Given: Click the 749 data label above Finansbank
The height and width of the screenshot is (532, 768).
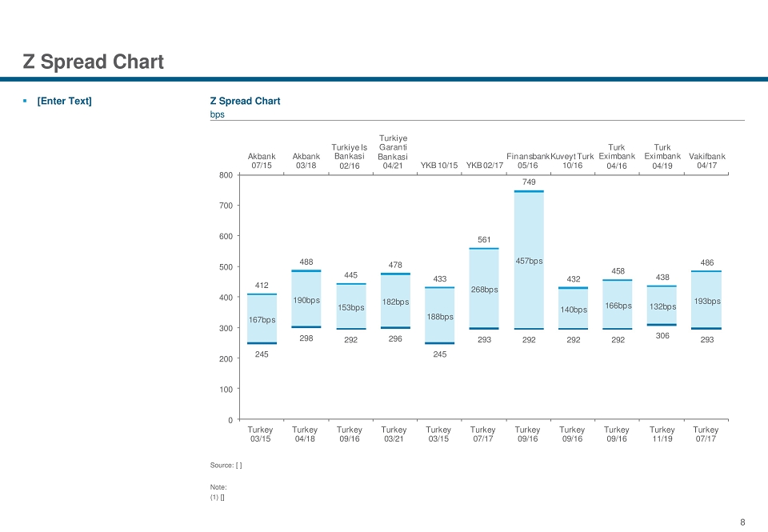Looking at the screenshot, I should click(x=529, y=182).
